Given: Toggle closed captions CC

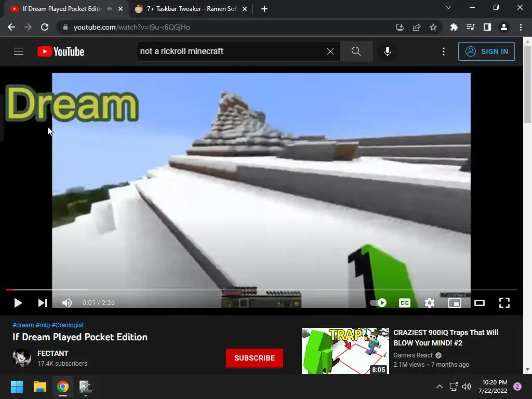Looking at the screenshot, I should coord(404,303).
